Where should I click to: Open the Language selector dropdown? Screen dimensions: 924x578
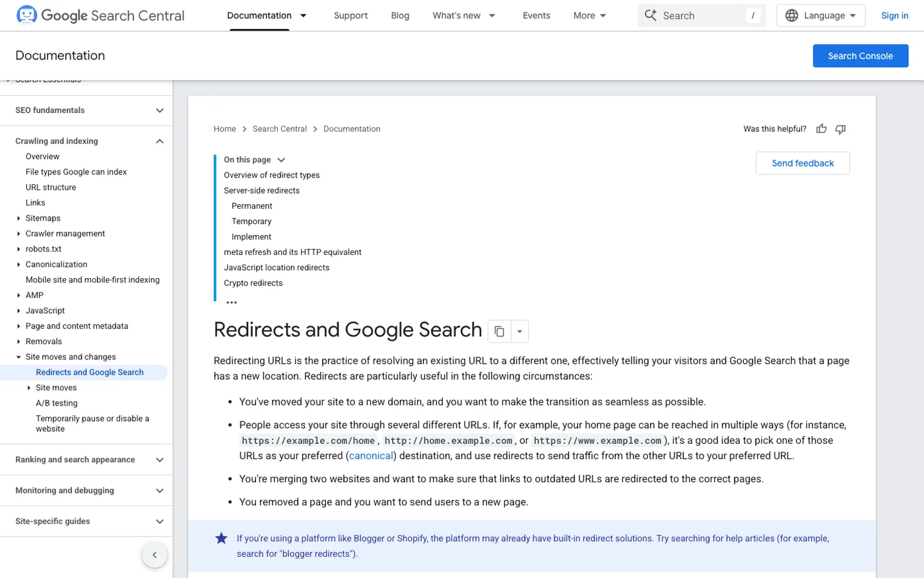(x=820, y=15)
